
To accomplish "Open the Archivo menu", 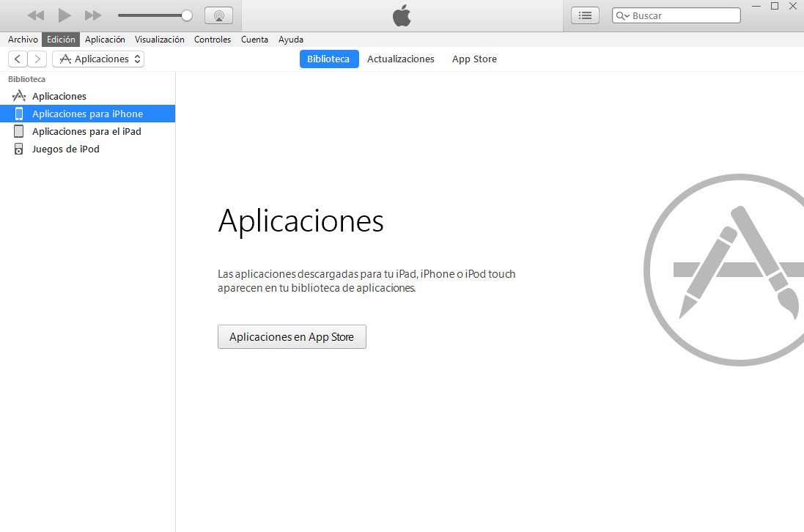I will click(23, 40).
